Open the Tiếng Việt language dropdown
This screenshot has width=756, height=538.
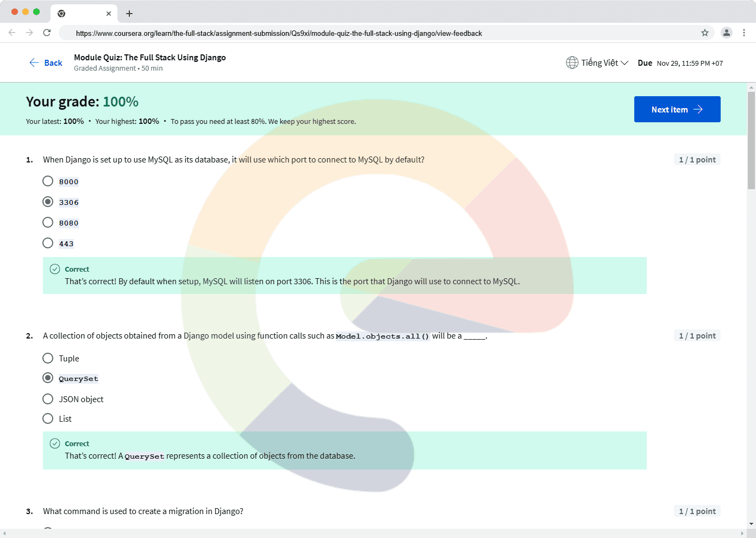(x=597, y=62)
